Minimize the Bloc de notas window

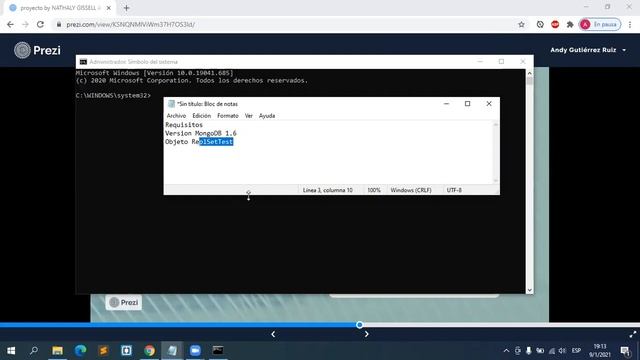coord(447,104)
